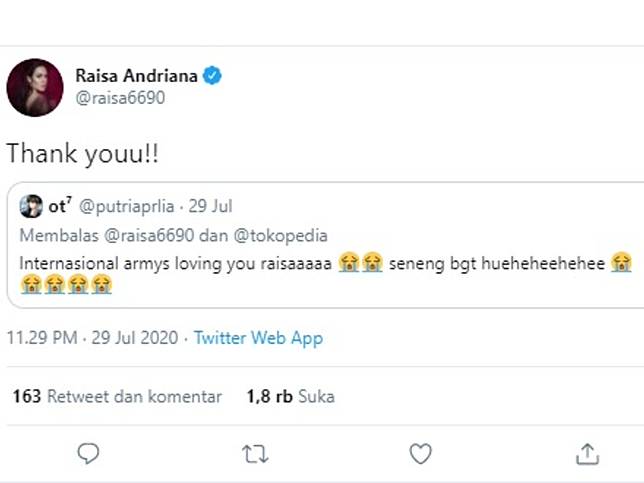Open Raisa Andriana's profile name
This screenshot has height=483, width=644.
[138, 74]
